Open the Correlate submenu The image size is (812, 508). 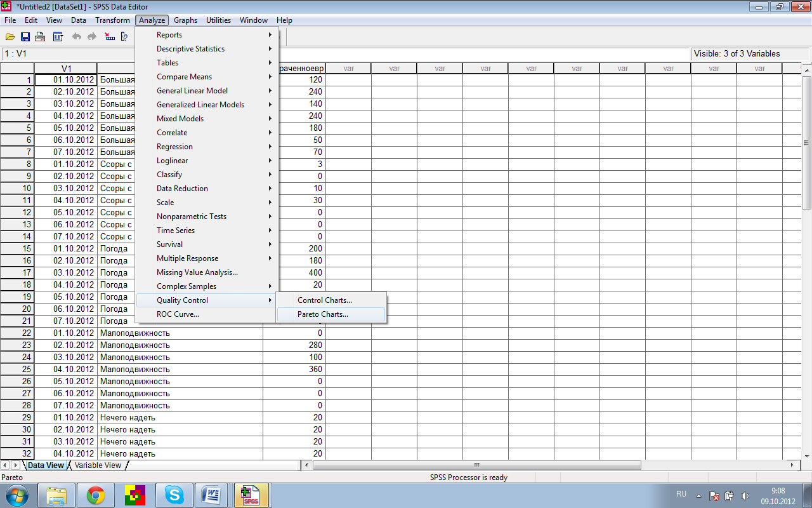[206, 133]
